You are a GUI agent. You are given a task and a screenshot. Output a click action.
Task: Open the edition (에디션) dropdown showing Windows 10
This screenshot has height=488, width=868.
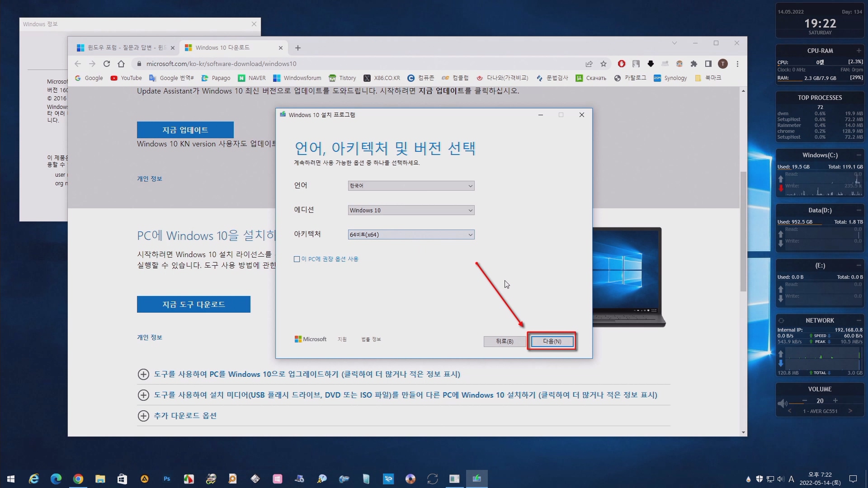point(411,210)
